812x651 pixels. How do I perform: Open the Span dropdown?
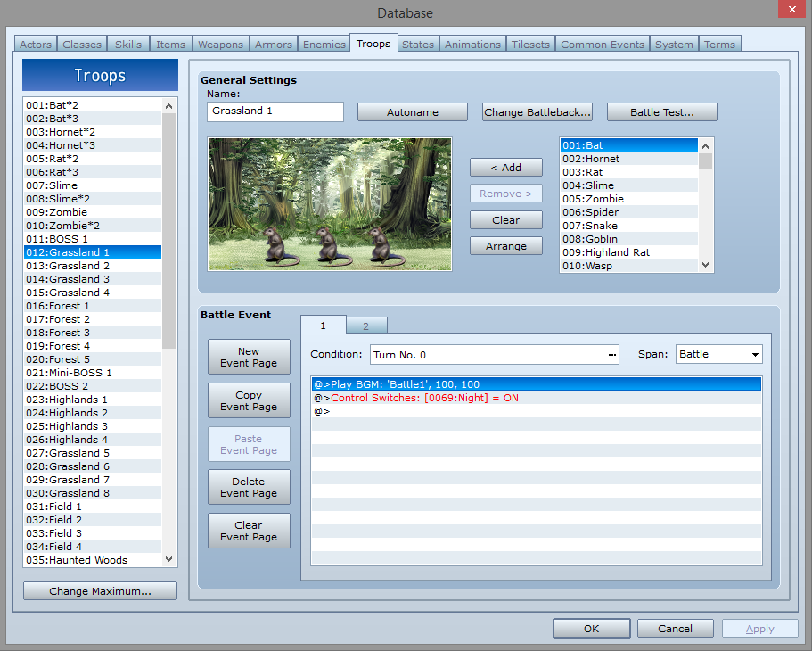[718, 353]
